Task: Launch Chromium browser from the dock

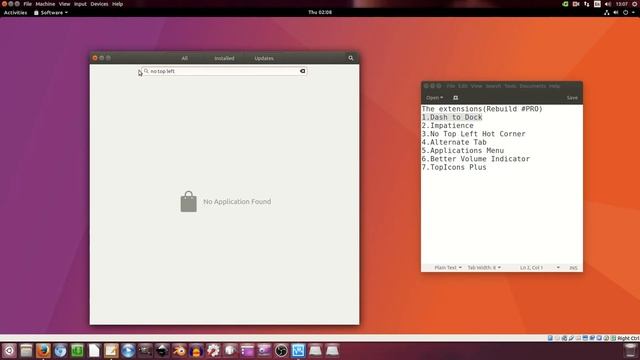Action: [60, 351]
